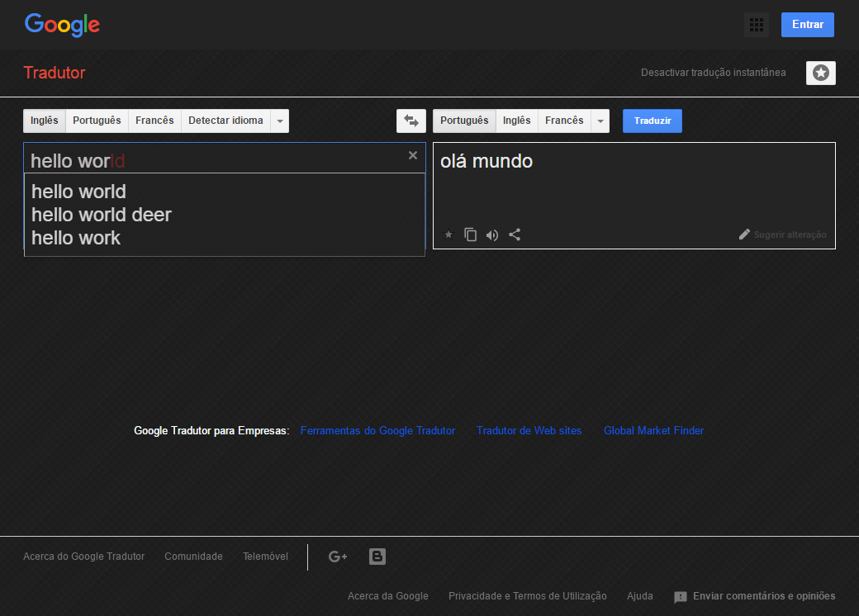Select Inglês as source language

tap(45, 121)
